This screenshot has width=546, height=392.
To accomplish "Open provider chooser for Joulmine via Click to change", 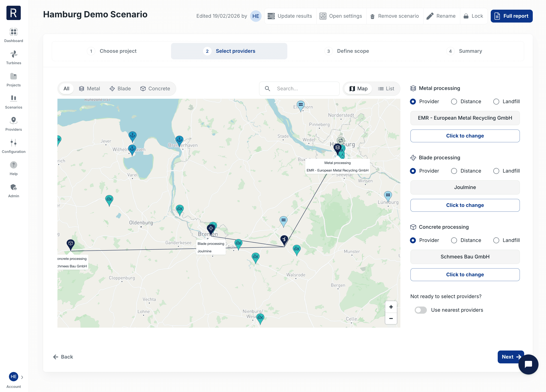I will coord(465,205).
